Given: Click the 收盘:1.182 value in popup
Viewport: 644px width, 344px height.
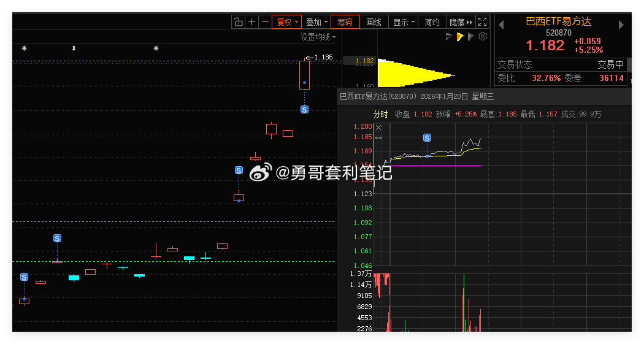Looking at the screenshot, I should click(413, 114).
